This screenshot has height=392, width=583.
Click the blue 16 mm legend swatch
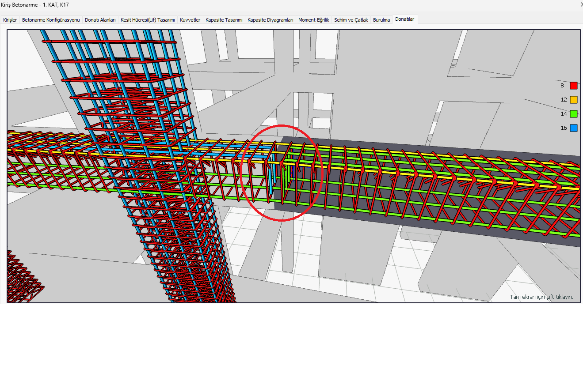573,128
